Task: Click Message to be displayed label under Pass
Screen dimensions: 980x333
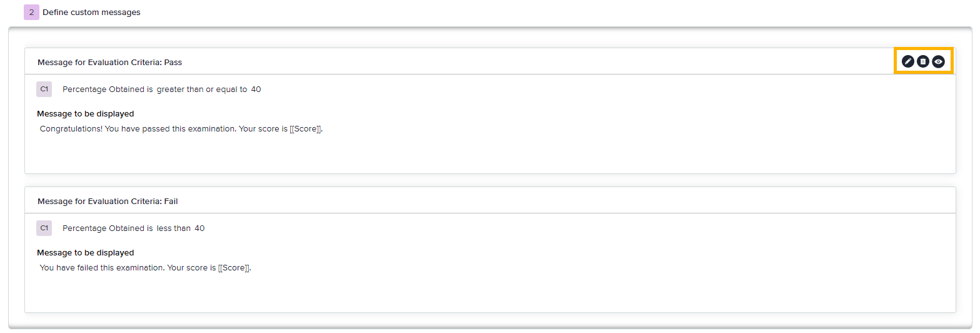Action: click(86, 114)
